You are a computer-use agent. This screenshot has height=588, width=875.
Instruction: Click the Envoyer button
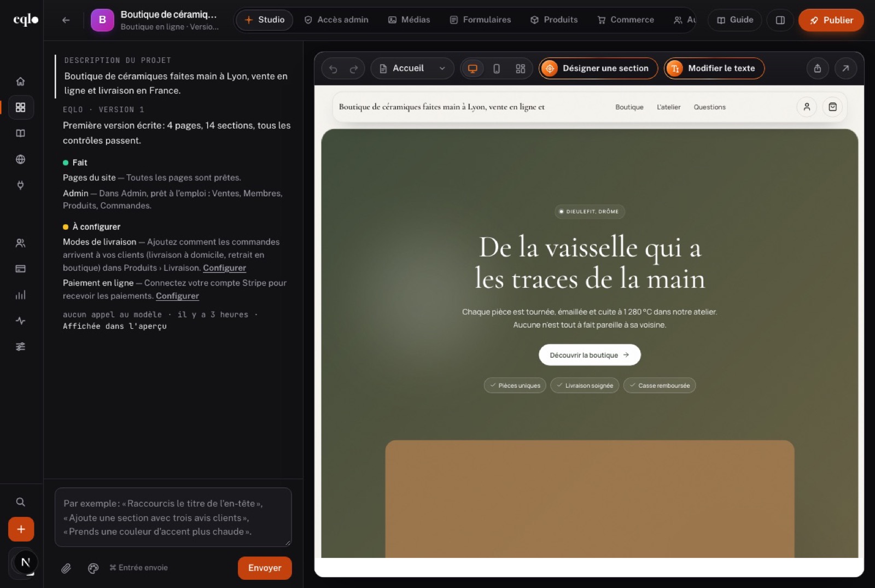(265, 568)
